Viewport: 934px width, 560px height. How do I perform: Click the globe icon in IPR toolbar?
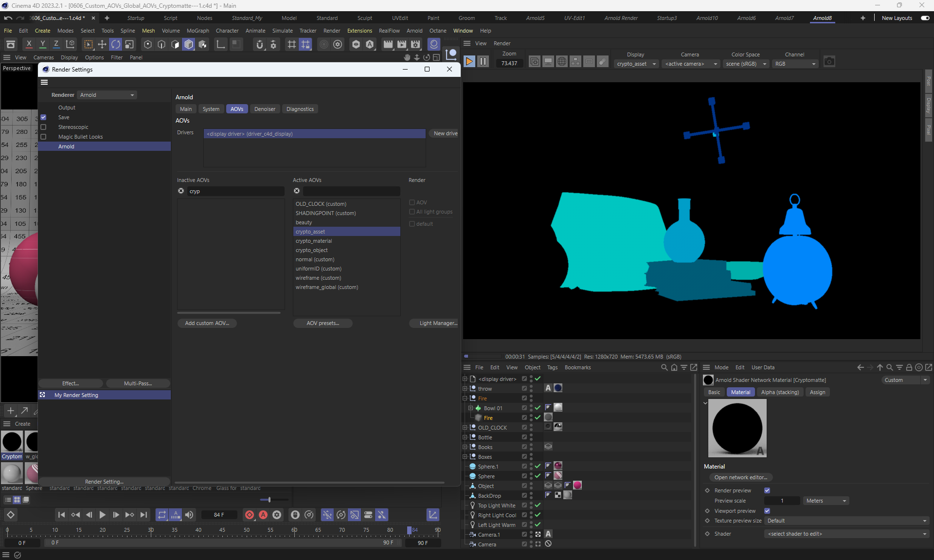click(x=561, y=62)
